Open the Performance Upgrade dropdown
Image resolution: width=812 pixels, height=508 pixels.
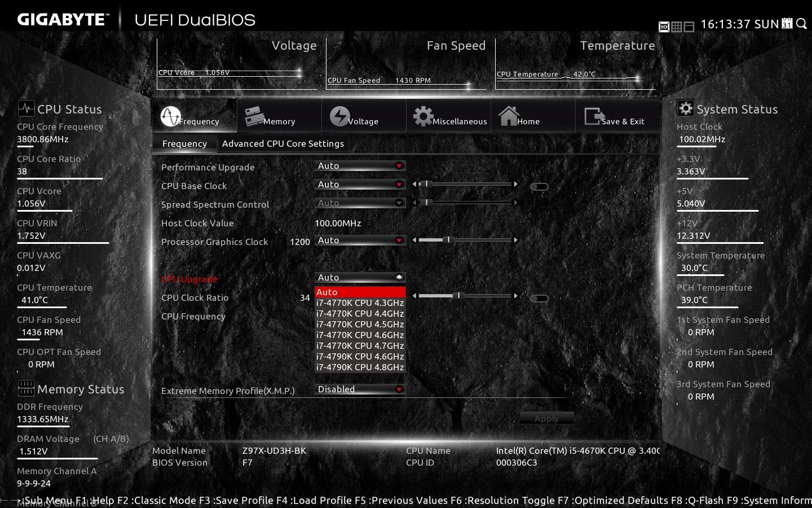360,166
